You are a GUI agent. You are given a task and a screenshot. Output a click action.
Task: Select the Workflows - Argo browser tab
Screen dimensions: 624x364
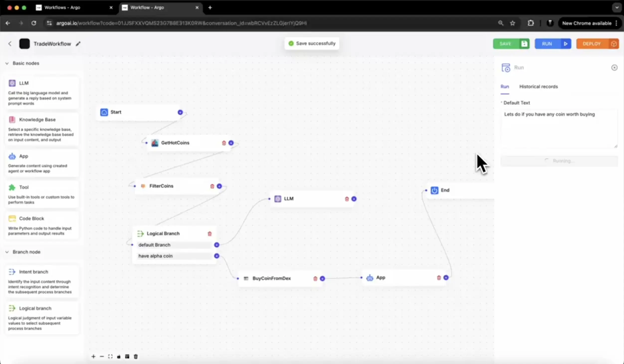click(x=62, y=7)
